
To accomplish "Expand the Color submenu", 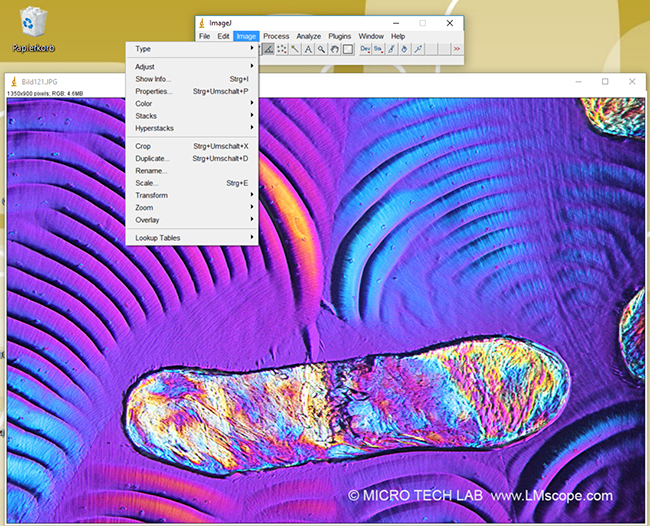I will (x=192, y=104).
